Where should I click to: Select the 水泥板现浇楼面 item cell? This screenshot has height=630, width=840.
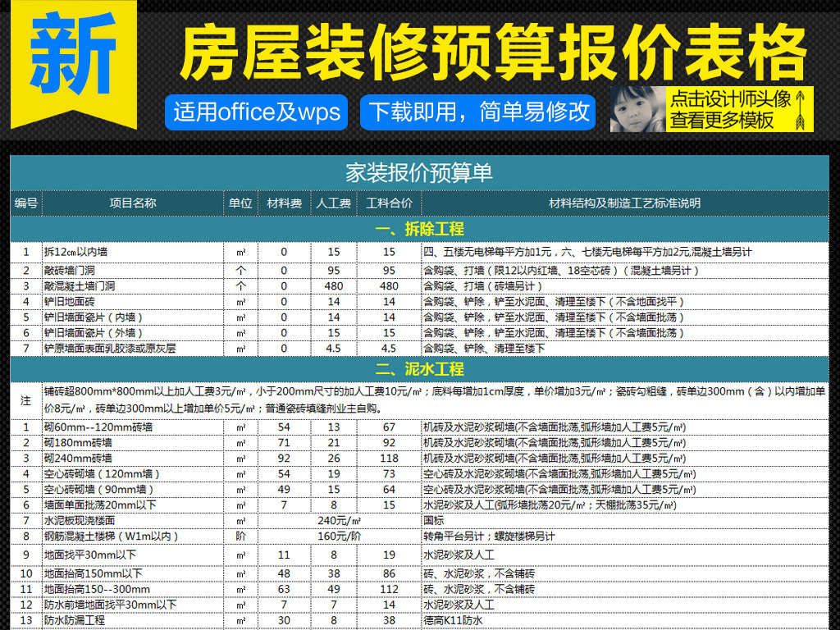[x=133, y=521]
